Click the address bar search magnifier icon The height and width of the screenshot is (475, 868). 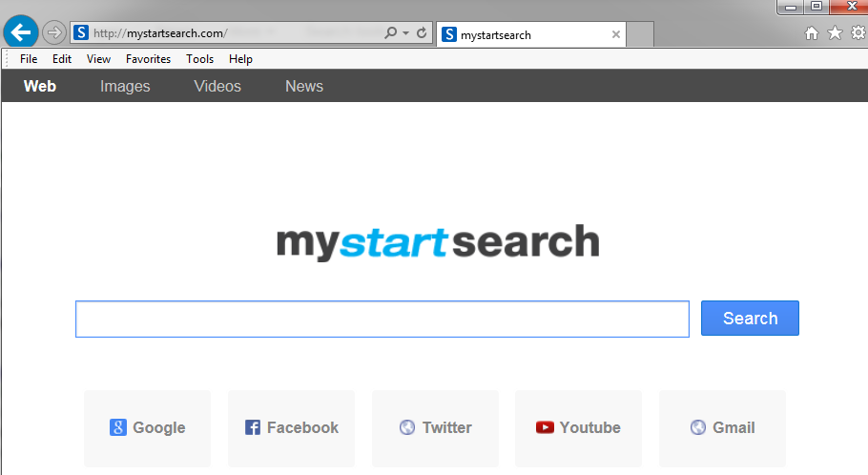(x=390, y=32)
